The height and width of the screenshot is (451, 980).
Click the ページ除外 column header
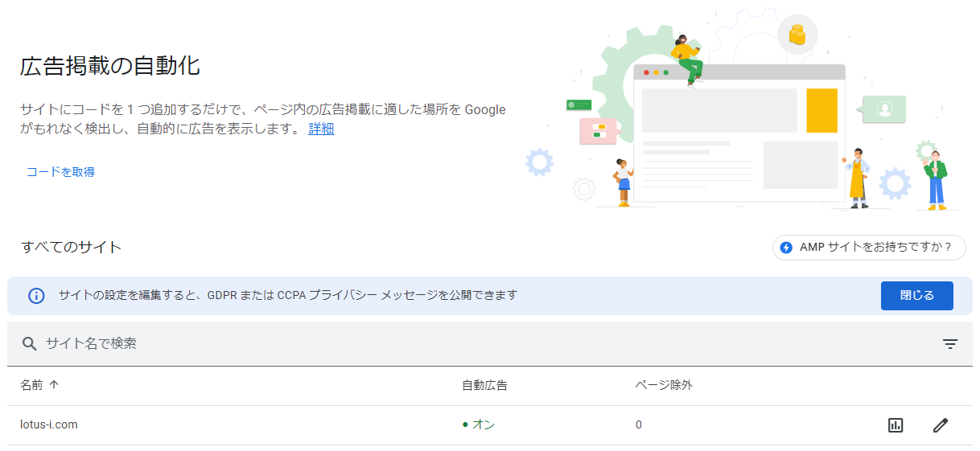(664, 385)
